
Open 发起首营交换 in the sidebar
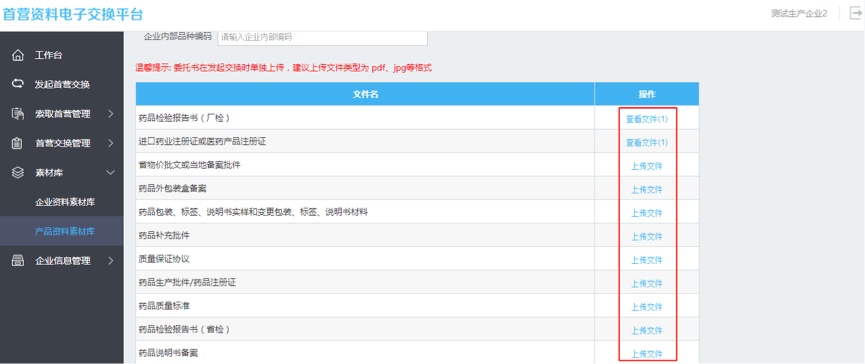(62, 84)
